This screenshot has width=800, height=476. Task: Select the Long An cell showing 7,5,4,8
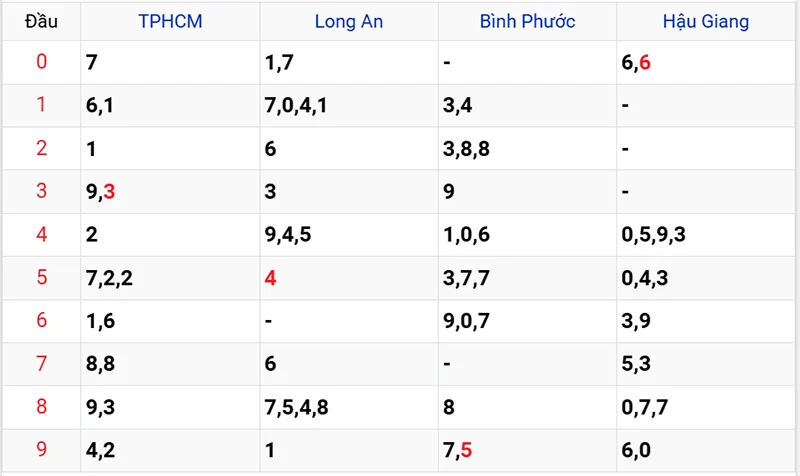(x=296, y=407)
